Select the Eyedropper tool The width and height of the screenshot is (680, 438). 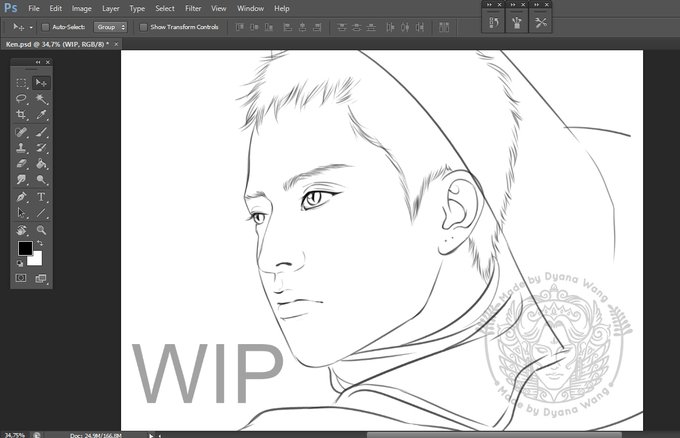pyautogui.click(x=41, y=115)
